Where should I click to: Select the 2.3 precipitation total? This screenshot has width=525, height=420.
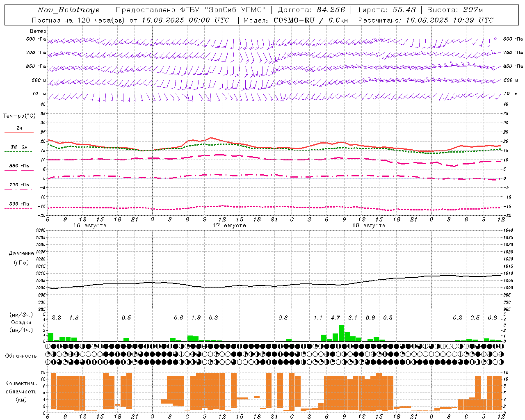click(x=56, y=318)
